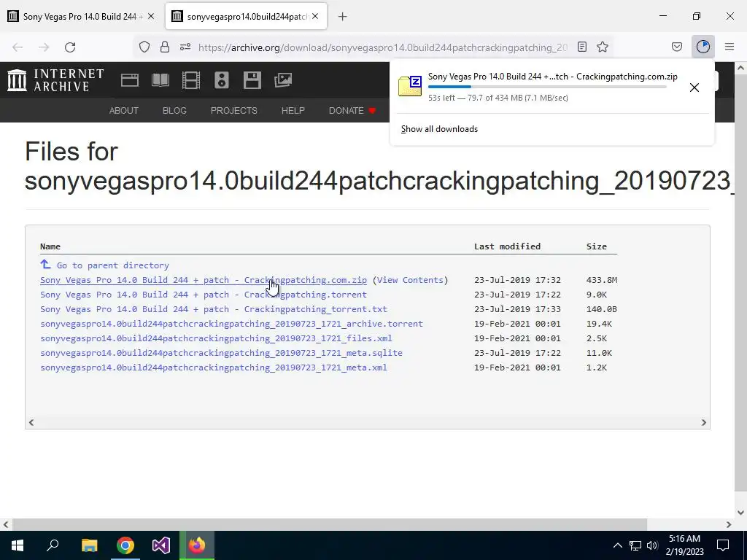Click file listing right scroll arrow
Viewport: 747px width, 560px height.
704,422
